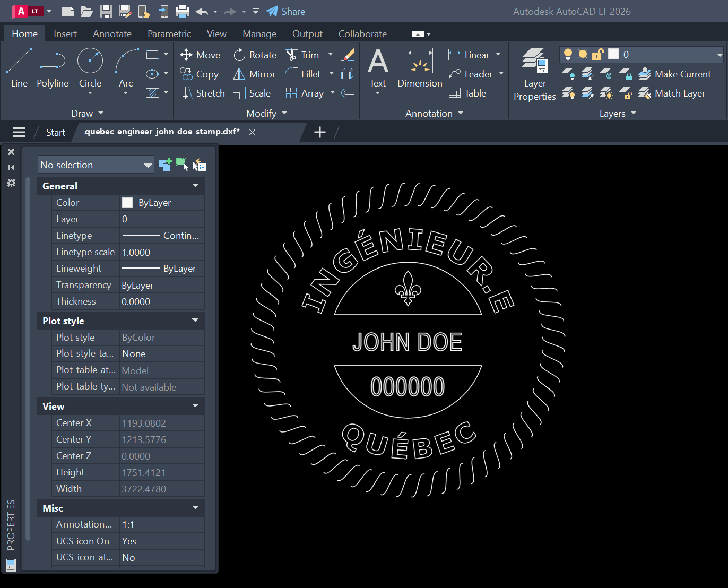The width and height of the screenshot is (728, 588).
Task: Click the Select Objects icon in Properties
Action: click(182, 165)
